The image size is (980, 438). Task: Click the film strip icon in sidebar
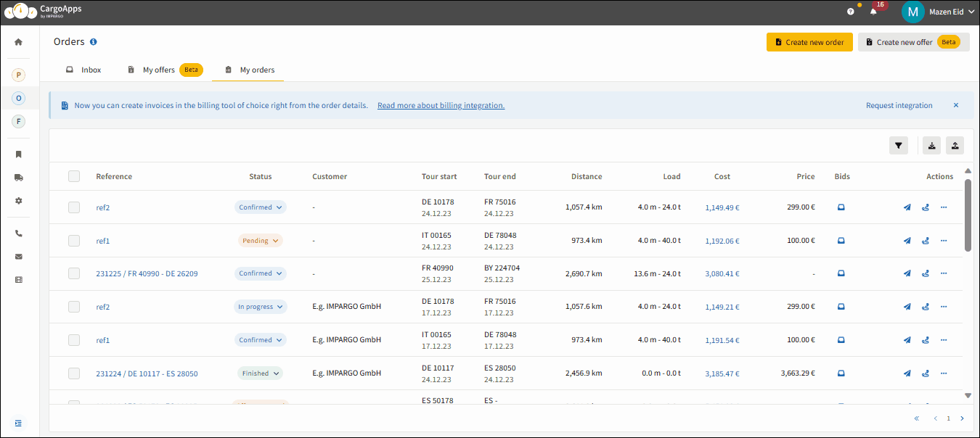[19, 280]
